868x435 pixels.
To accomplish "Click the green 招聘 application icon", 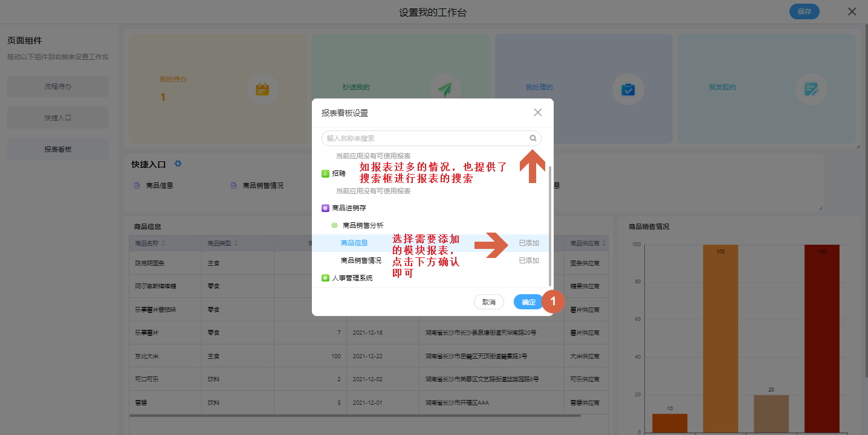I will click(325, 173).
